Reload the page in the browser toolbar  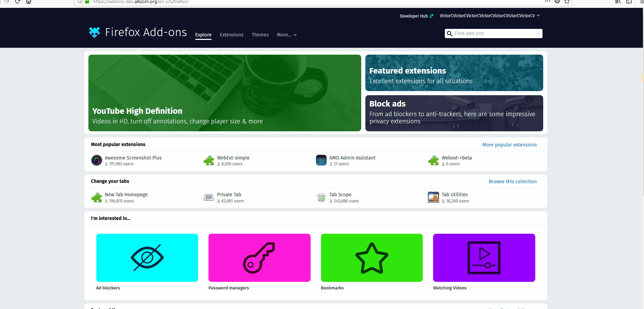18,2
